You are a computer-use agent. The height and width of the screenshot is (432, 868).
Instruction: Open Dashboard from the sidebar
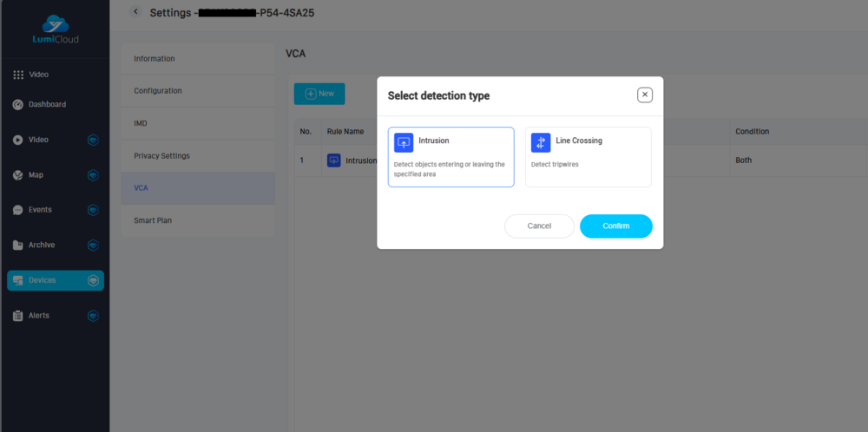pyautogui.click(x=47, y=105)
